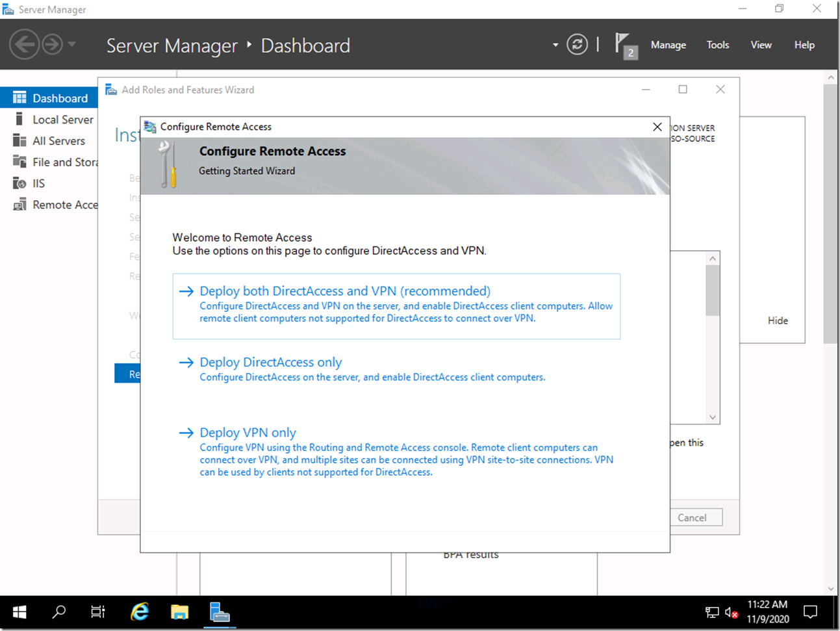Open the Task View taskbar icon
Screen dimensions: 840x631
tap(98, 612)
